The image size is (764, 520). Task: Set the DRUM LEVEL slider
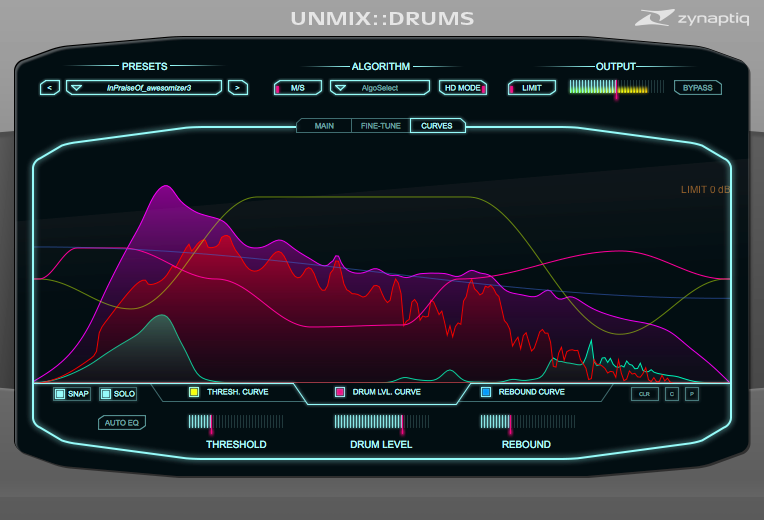coord(382,422)
